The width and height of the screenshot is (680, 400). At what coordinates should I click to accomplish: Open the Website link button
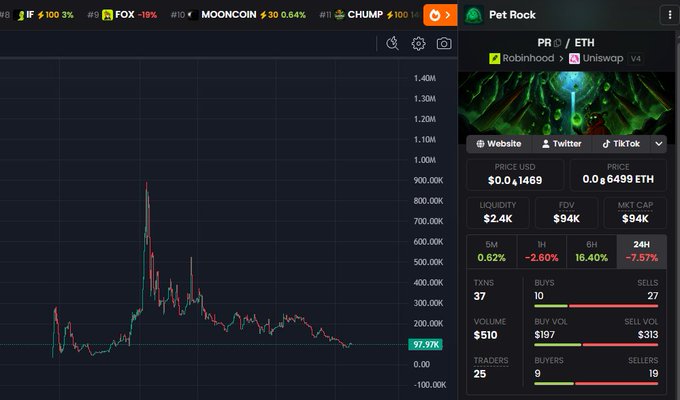pos(499,144)
